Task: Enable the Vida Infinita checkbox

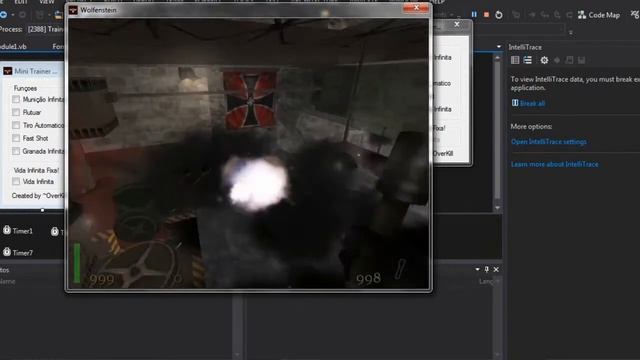Action: coord(16,181)
